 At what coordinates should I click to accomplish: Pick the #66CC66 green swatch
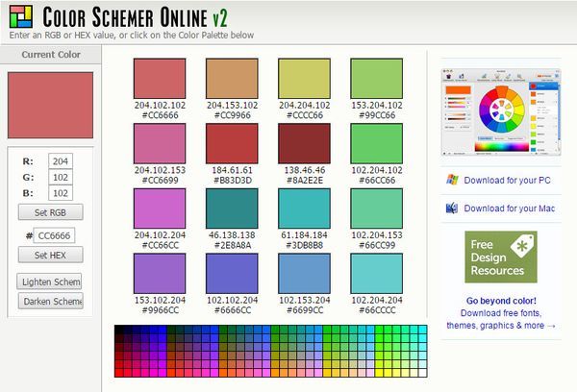tap(376, 143)
